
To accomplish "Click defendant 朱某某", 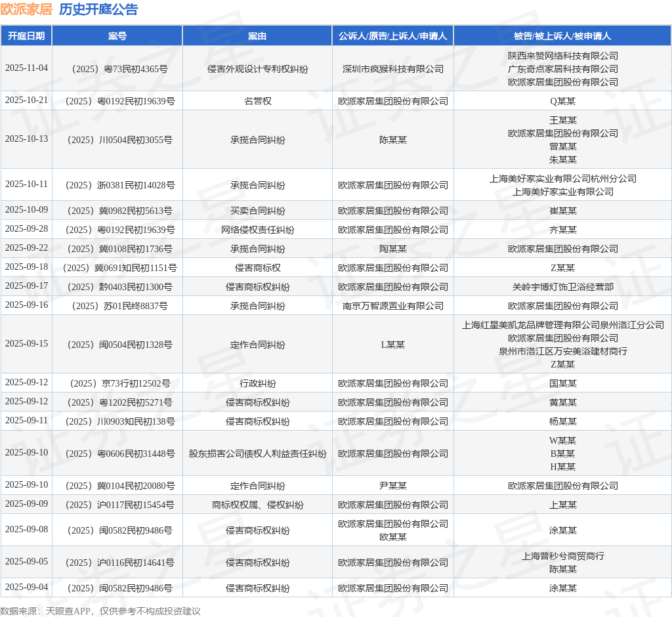I will [x=562, y=160].
